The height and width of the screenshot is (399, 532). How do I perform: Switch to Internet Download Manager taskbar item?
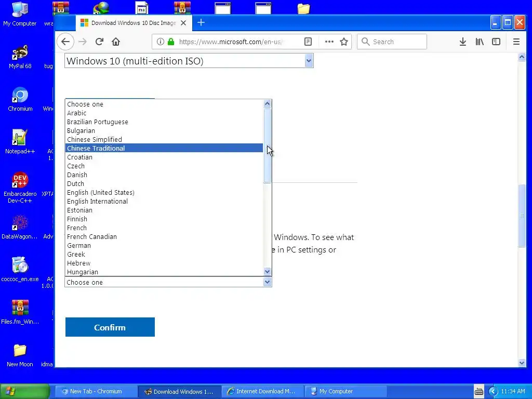(262, 391)
